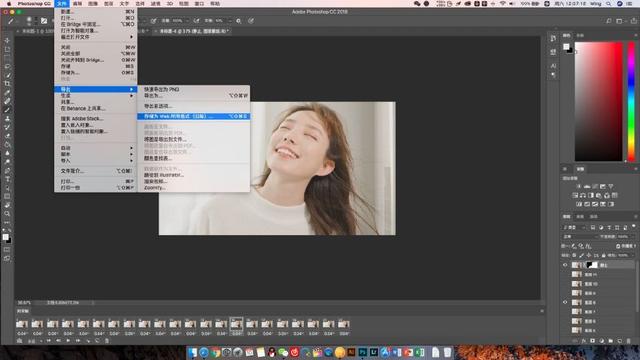Open the Tween frames button in Timeline

tap(88, 341)
